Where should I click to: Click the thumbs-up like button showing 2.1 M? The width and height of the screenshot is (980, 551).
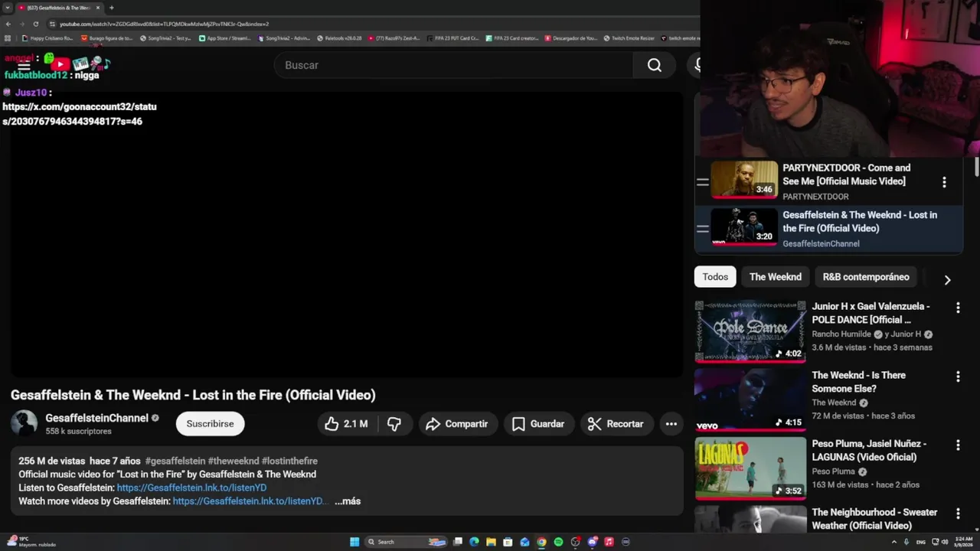pos(346,424)
